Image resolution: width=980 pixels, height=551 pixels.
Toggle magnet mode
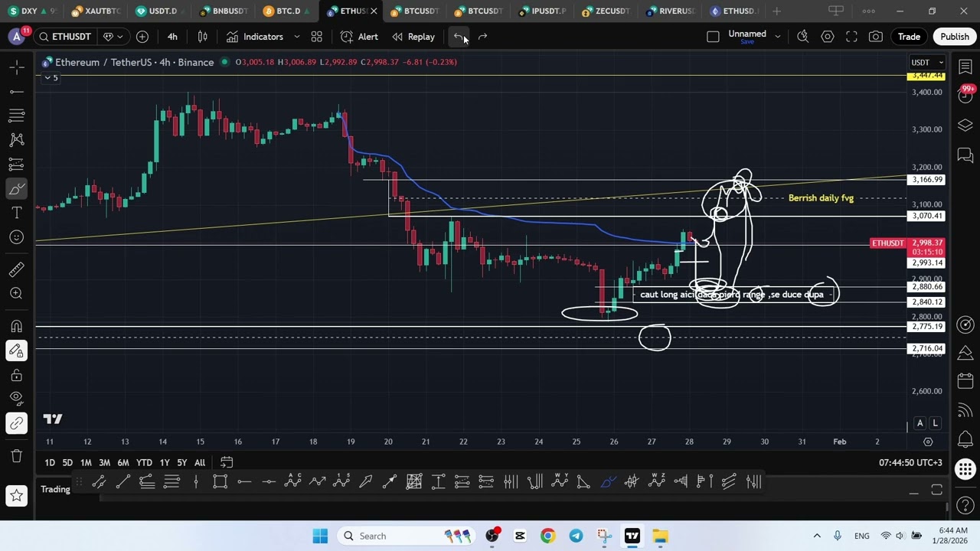[16, 326]
